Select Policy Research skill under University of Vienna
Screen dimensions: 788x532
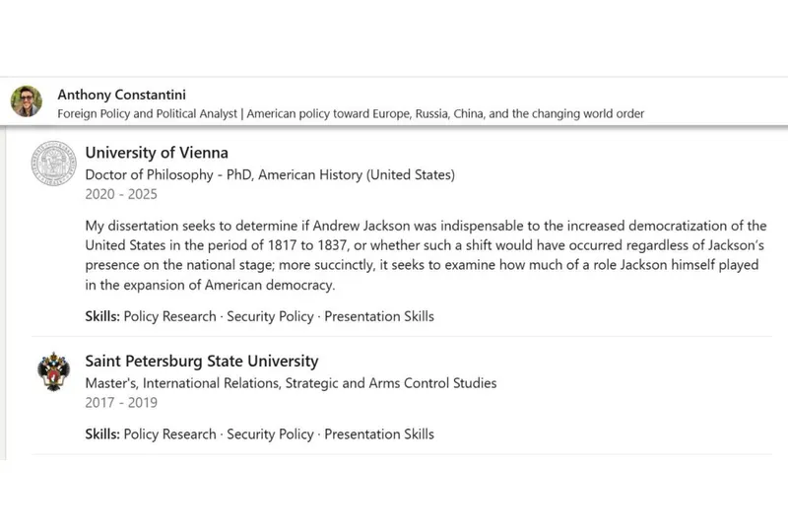click(x=169, y=316)
